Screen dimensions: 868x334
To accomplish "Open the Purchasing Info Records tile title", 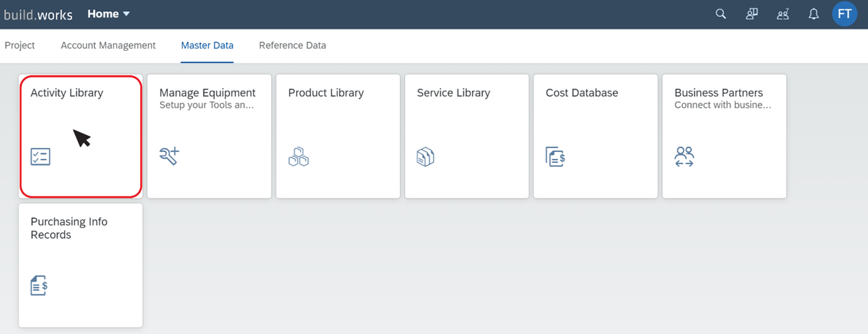I will coord(69,228).
